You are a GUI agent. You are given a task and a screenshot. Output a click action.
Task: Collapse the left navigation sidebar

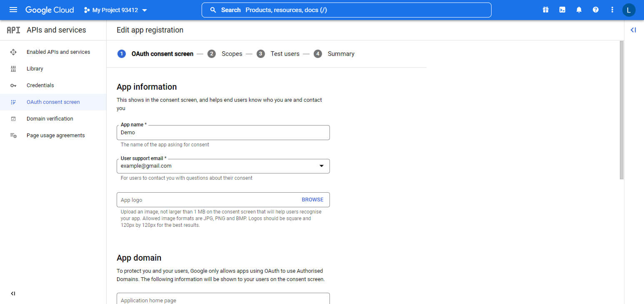pos(13,294)
